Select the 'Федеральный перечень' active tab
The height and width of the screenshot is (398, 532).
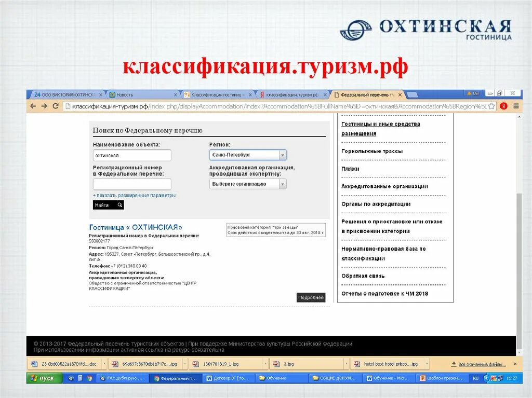[x=367, y=95]
